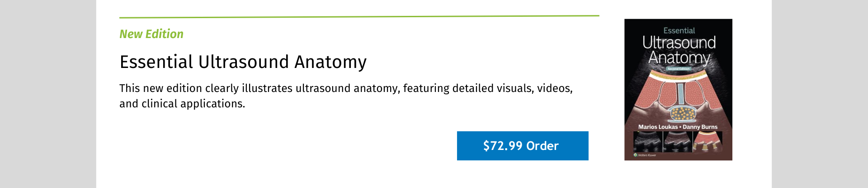The height and width of the screenshot is (188, 868).
Task: Click the right red illustrated thumbnail on cover
Action: (x=707, y=142)
